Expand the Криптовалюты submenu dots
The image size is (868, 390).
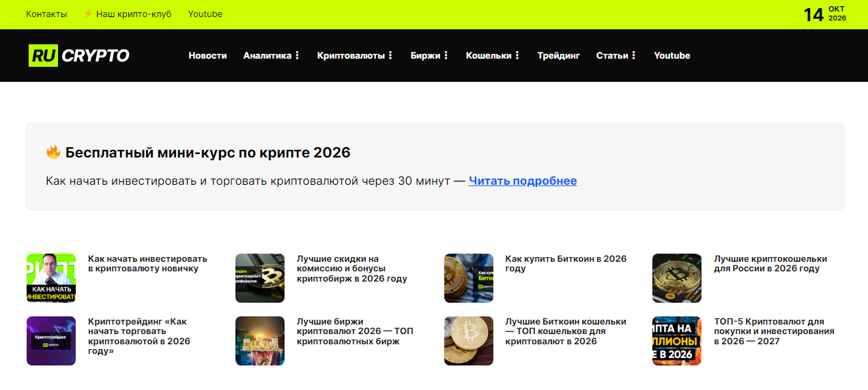click(x=390, y=55)
